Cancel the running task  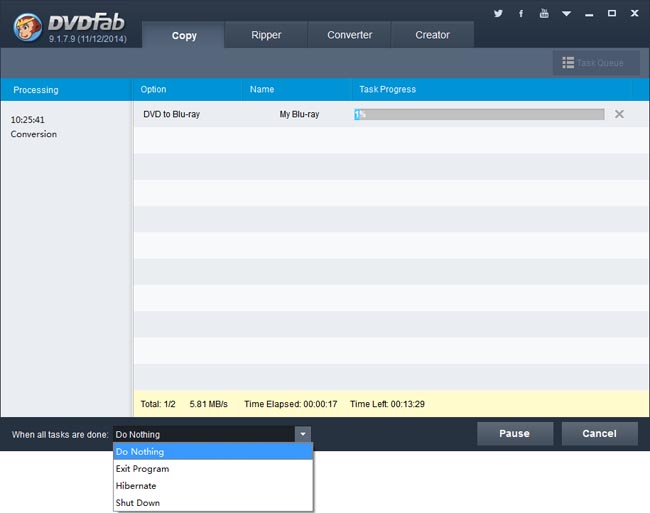599,433
